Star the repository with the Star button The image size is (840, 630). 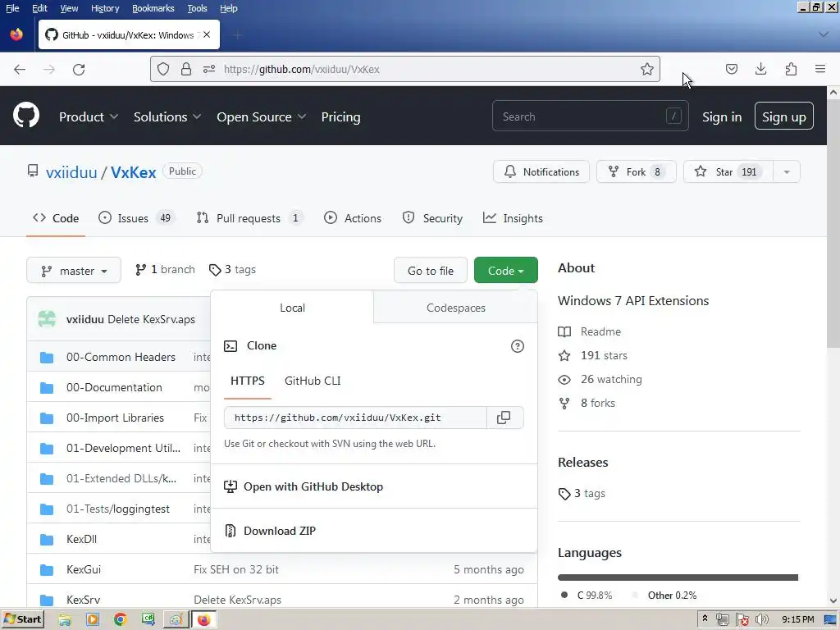pos(728,172)
